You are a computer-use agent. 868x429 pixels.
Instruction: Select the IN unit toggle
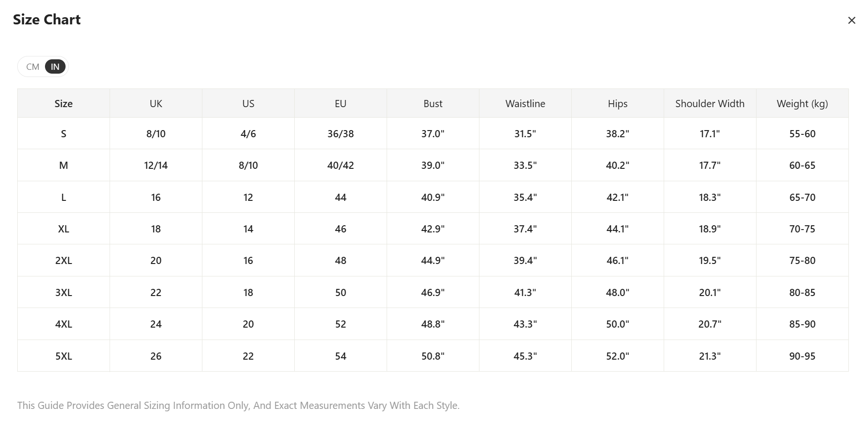pyautogui.click(x=55, y=67)
